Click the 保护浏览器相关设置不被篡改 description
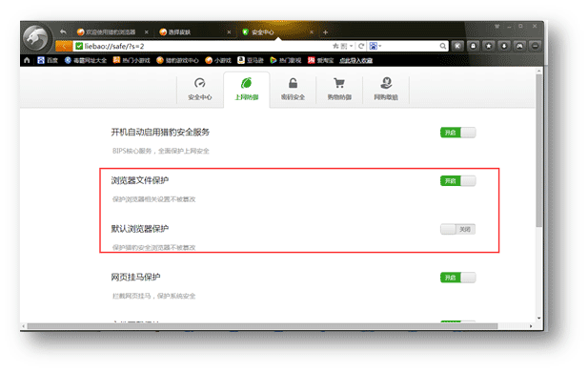Screen dimensions: 588x372 pyautogui.click(x=153, y=199)
